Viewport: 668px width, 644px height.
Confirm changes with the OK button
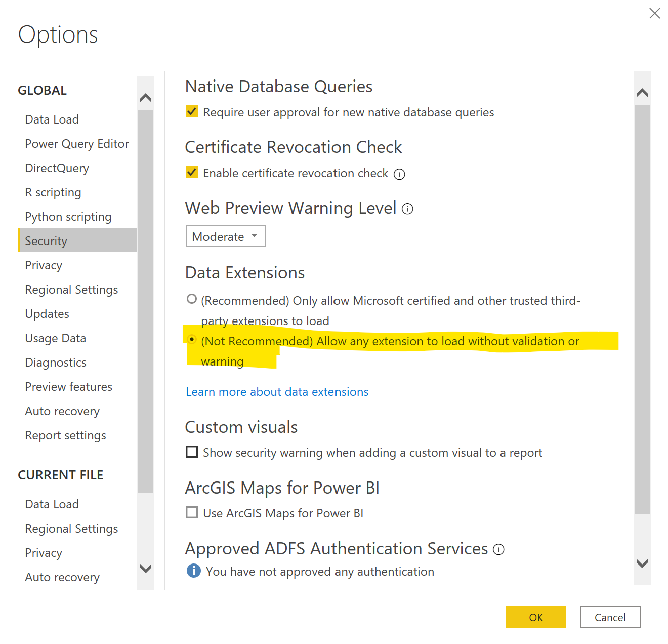tap(535, 617)
